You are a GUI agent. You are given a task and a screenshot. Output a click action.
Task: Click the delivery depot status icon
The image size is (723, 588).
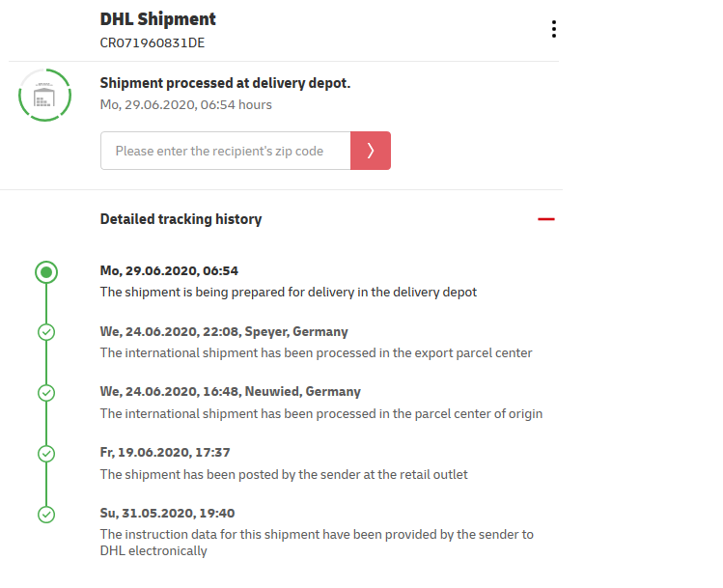click(x=44, y=96)
